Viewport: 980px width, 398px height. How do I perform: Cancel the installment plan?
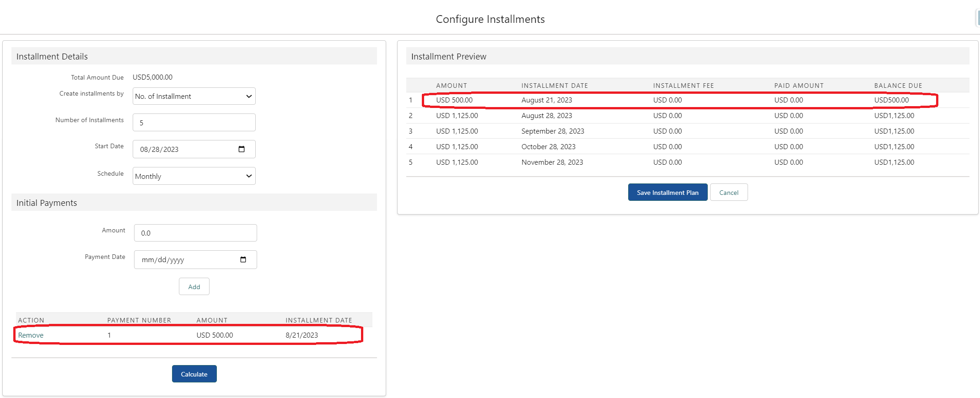pyautogui.click(x=729, y=193)
